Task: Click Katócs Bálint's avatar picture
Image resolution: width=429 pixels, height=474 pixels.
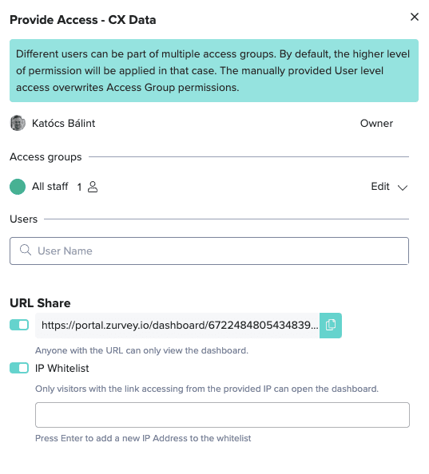Action: 18,123
